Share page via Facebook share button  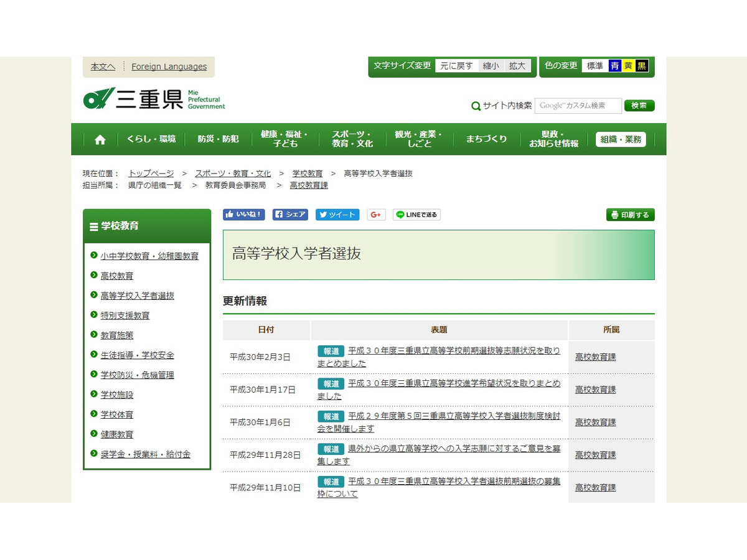coord(290,215)
